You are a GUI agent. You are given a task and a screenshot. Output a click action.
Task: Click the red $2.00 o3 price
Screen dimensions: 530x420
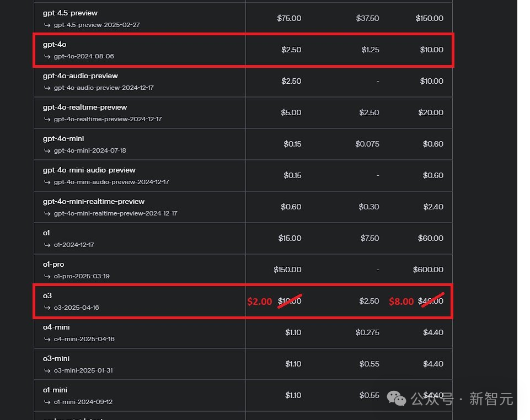coord(259,301)
